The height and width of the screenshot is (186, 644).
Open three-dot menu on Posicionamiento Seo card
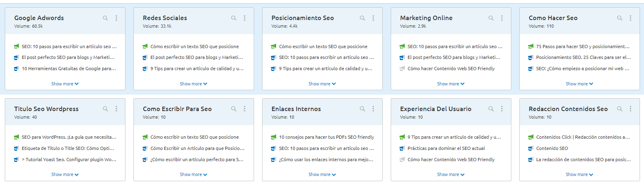click(373, 18)
